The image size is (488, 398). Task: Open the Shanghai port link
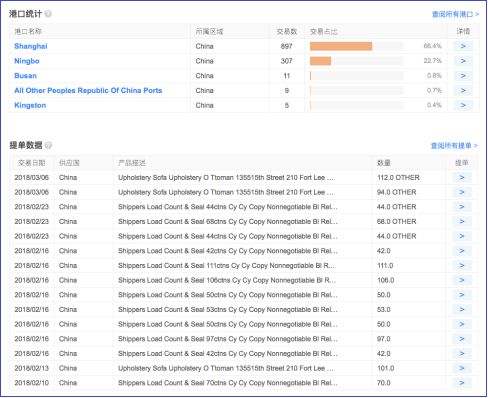(31, 46)
